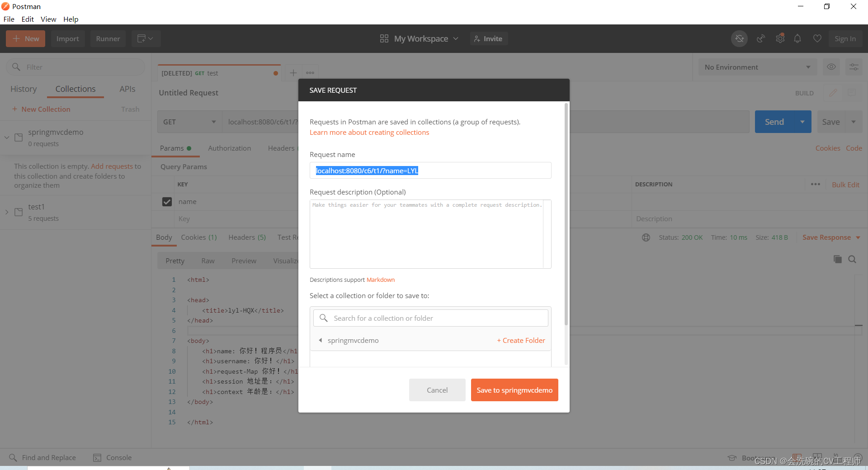Click the Invite button
Viewport: 868px width, 470px height.
point(489,39)
